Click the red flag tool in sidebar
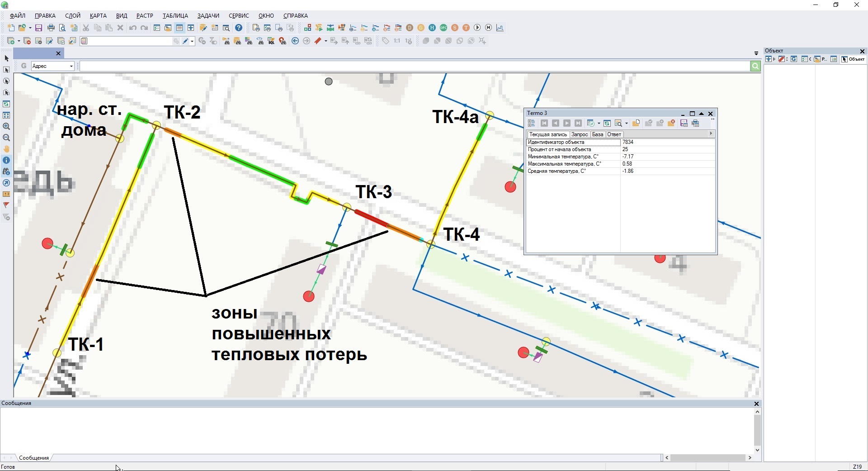This screenshot has height=471, width=868. 6,205
